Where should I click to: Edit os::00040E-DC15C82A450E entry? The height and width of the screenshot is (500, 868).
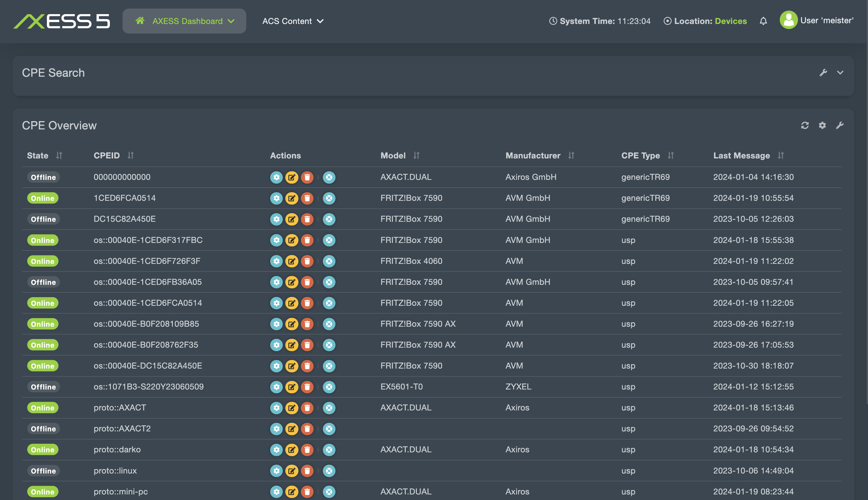point(292,366)
